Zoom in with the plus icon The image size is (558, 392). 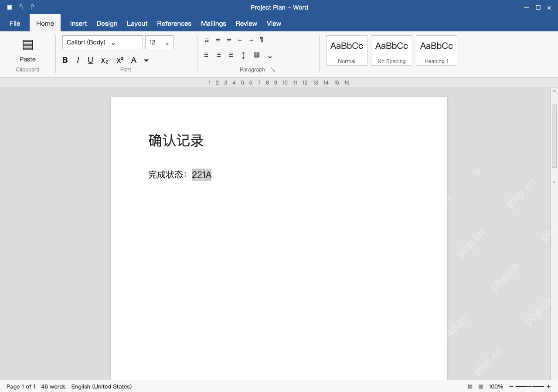548,386
